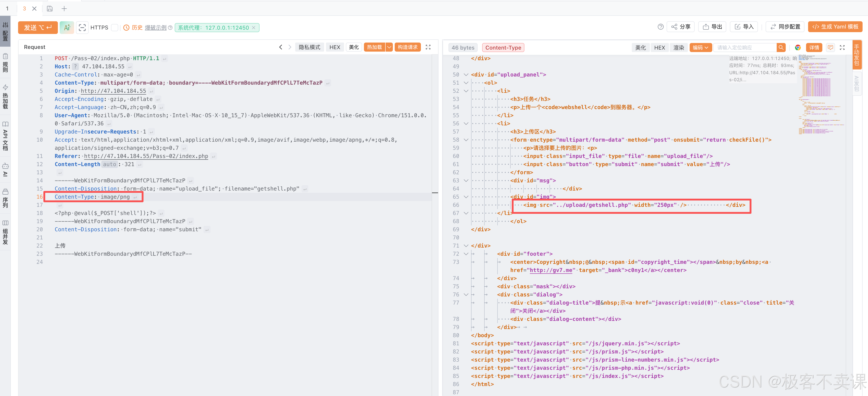Open the AI发包 side tab
This screenshot has height=396, width=868.
click(856, 83)
